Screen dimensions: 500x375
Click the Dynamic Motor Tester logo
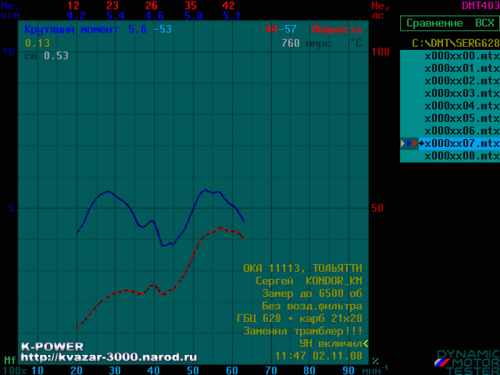tap(467, 362)
